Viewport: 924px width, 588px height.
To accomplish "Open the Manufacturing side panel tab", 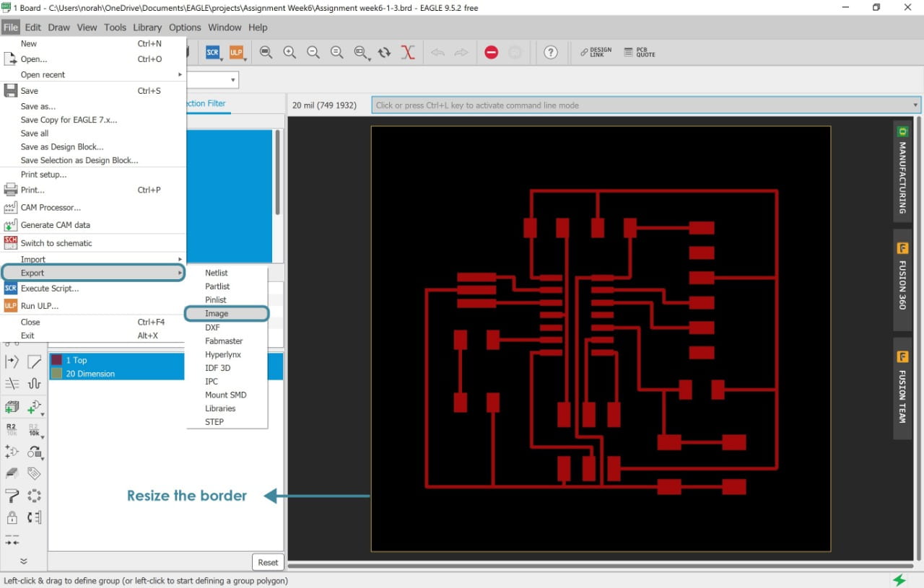I will click(902, 171).
